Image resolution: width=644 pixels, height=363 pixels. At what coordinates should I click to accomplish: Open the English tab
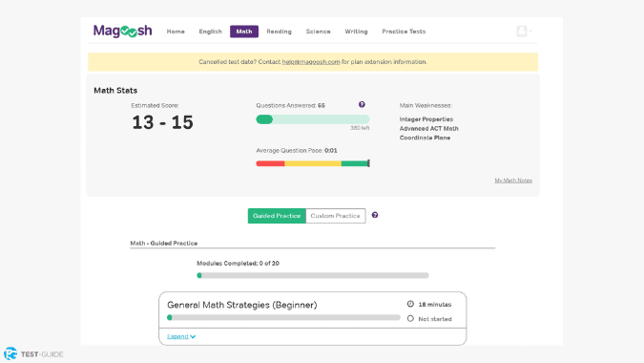pyautogui.click(x=210, y=32)
